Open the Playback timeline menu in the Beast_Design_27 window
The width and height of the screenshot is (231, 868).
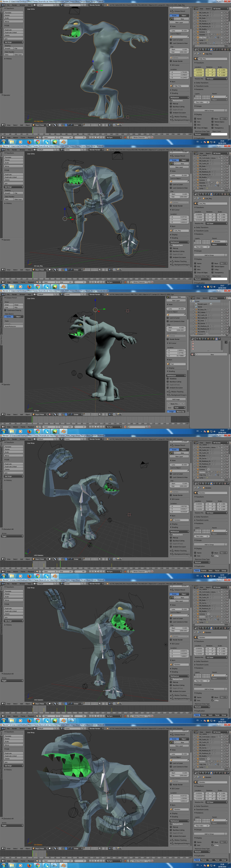(31, 137)
